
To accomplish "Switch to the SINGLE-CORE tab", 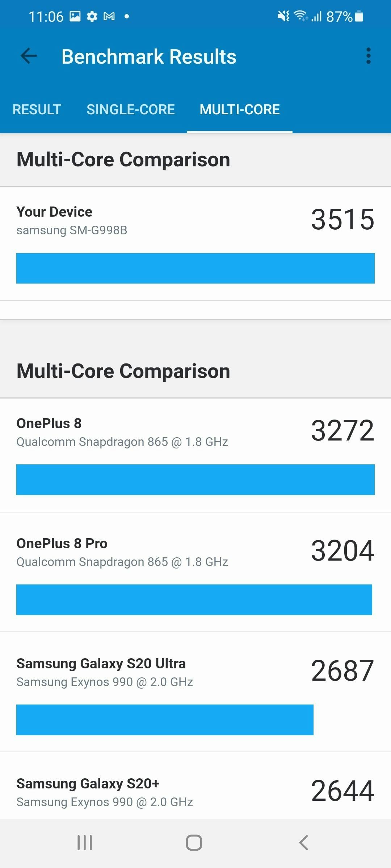I will 131,110.
